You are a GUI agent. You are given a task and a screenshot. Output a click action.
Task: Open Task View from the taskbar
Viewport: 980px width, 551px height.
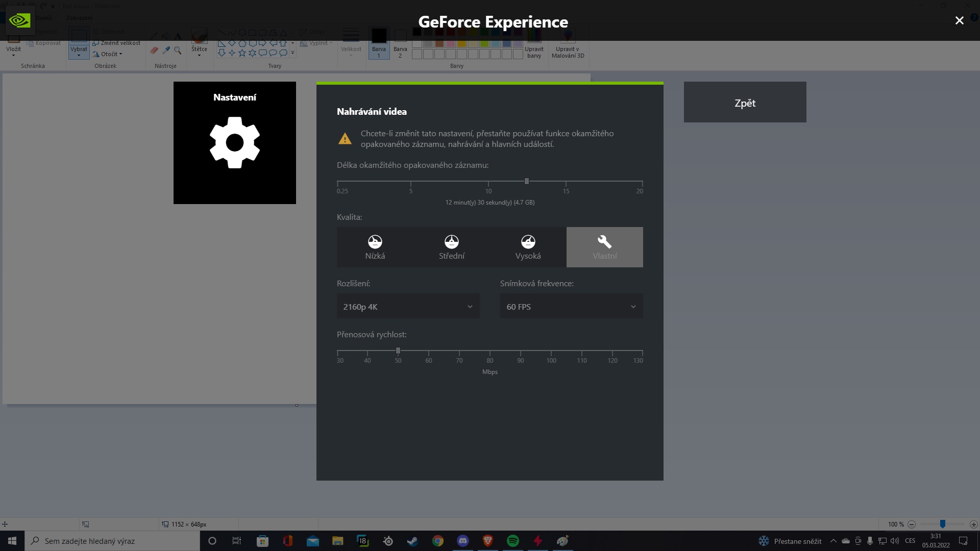[237, 541]
